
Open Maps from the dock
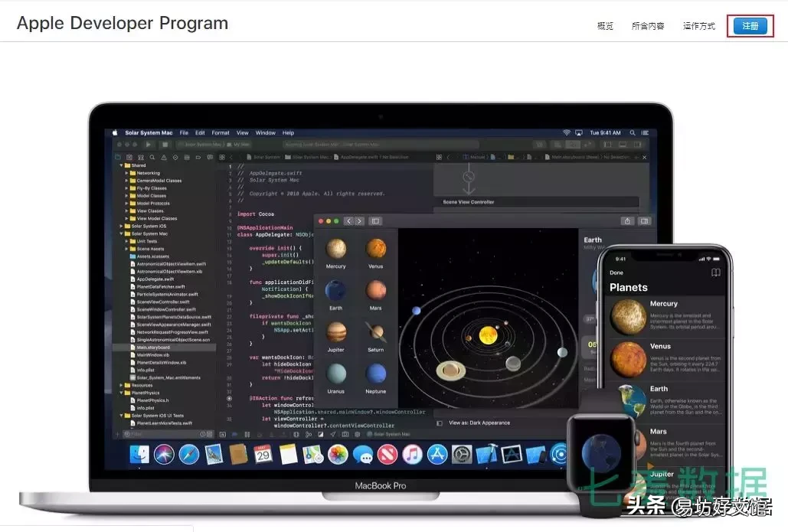313,455
